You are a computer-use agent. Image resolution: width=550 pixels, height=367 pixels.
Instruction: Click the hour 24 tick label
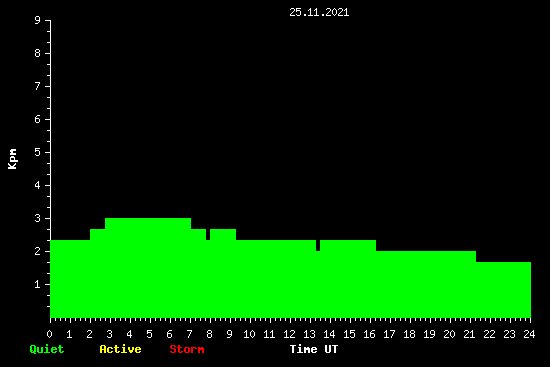click(529, 334)
